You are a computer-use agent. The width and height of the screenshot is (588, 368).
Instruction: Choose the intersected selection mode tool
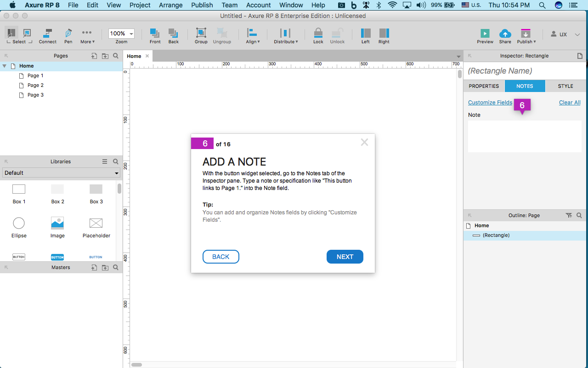pyautogui.click(x=11, y=33)
